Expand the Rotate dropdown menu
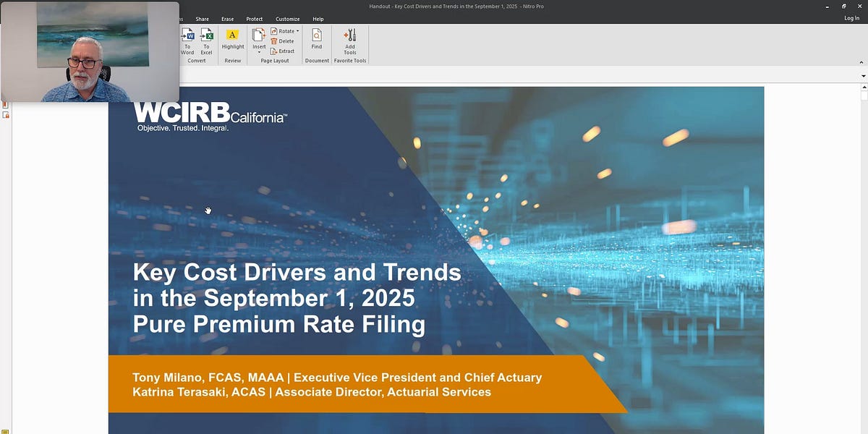Viewport: 868px width, 434px height. click(x=297, y=31)
